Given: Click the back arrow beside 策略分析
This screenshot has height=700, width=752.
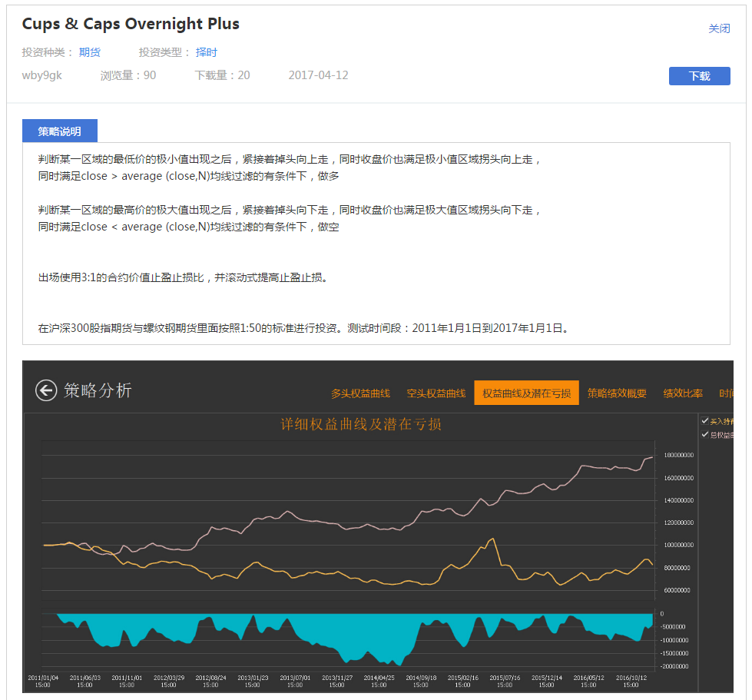Looking at the screenshot, I should click(46, 390).
